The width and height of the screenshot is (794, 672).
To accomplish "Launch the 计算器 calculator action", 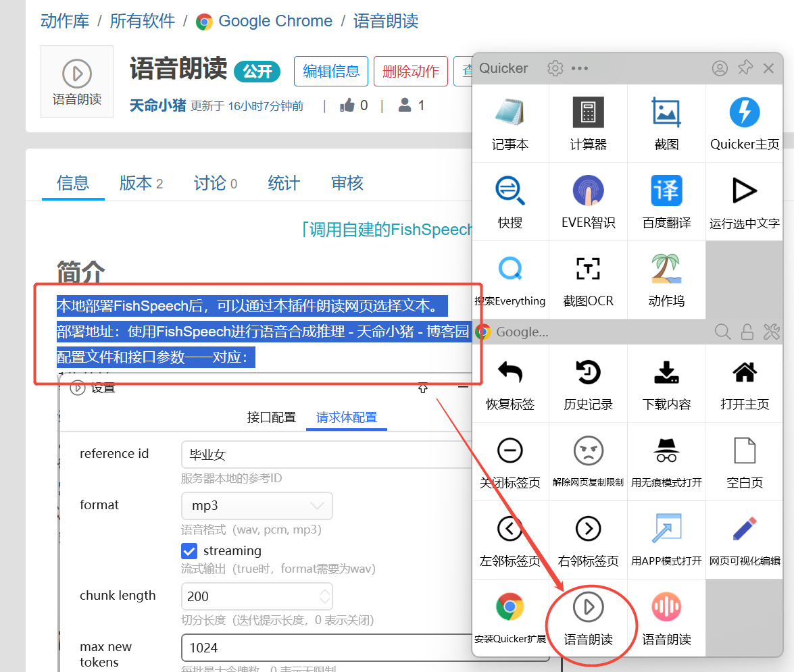I will coord(588,124).
